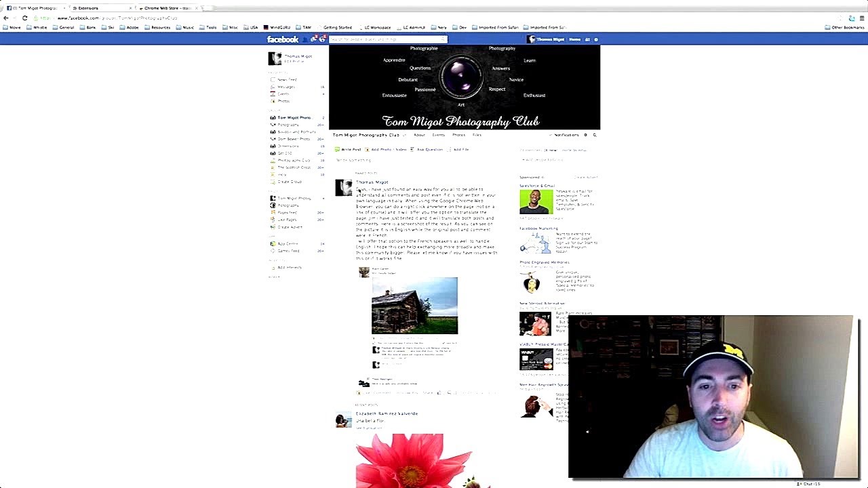Click the Add File option

click(x=459, y=150)
